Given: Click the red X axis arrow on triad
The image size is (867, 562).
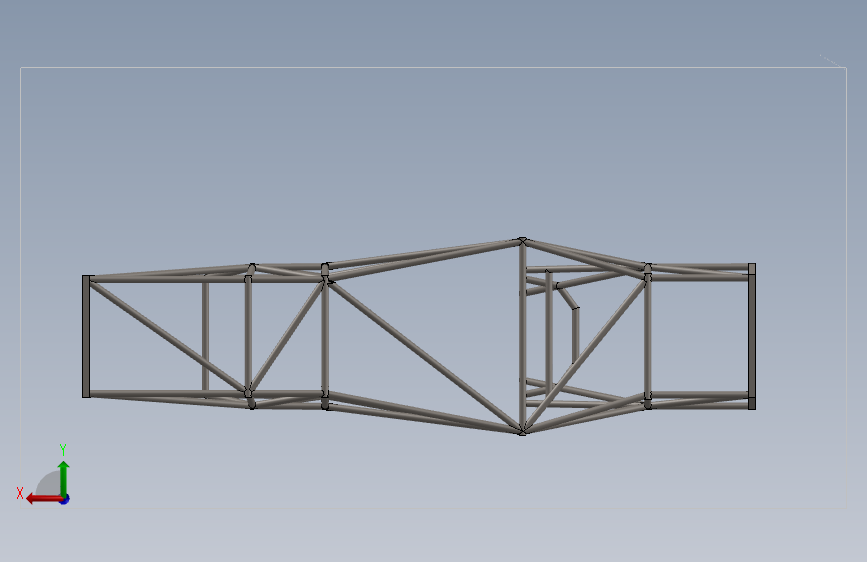Looking at the screenshot, I should (44, 499).
